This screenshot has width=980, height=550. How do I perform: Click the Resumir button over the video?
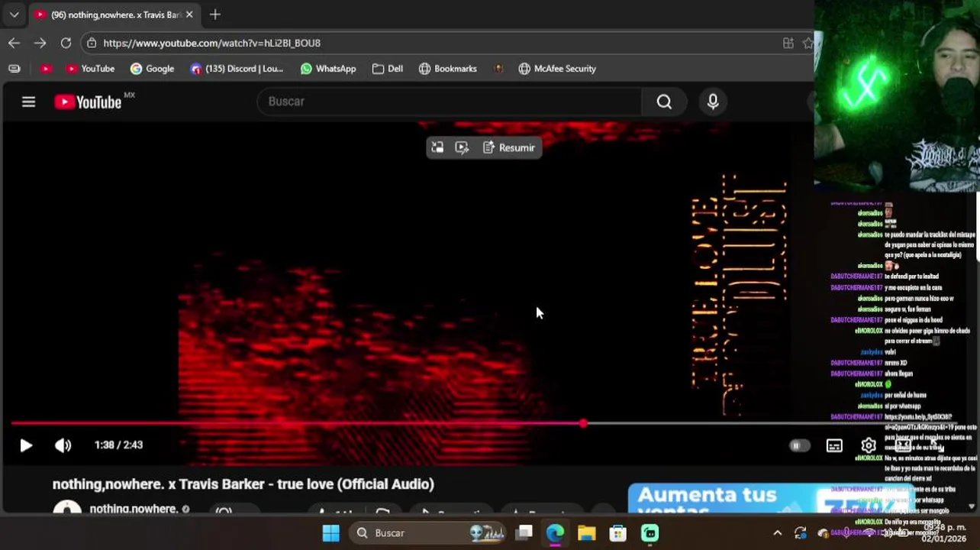click(x=509, y=147)
